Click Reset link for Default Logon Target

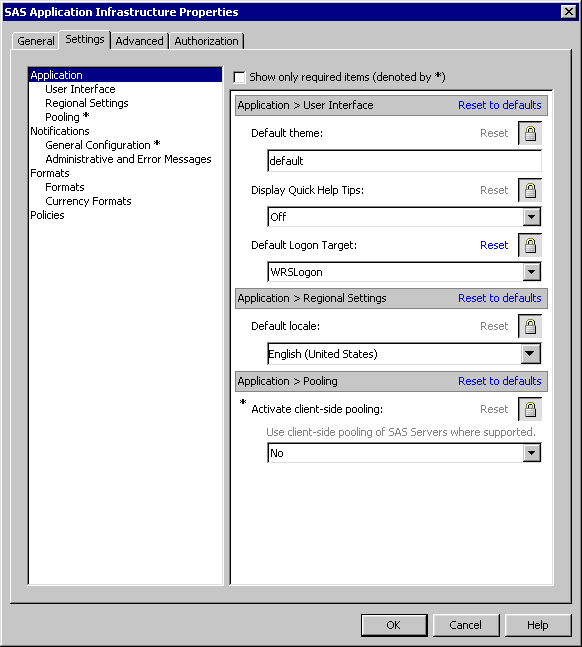click(x=494, y=245)
